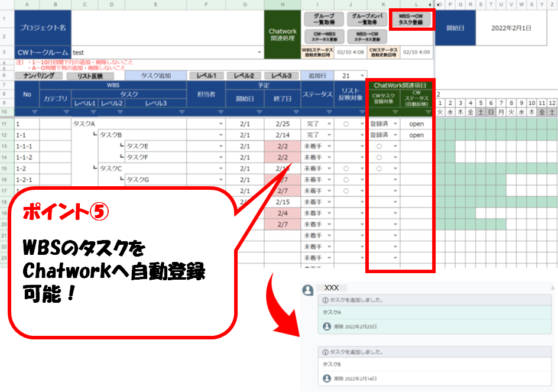558x392 pixels.
Task: Click info icon above タスクA card
Action: [x=325, y=300]
